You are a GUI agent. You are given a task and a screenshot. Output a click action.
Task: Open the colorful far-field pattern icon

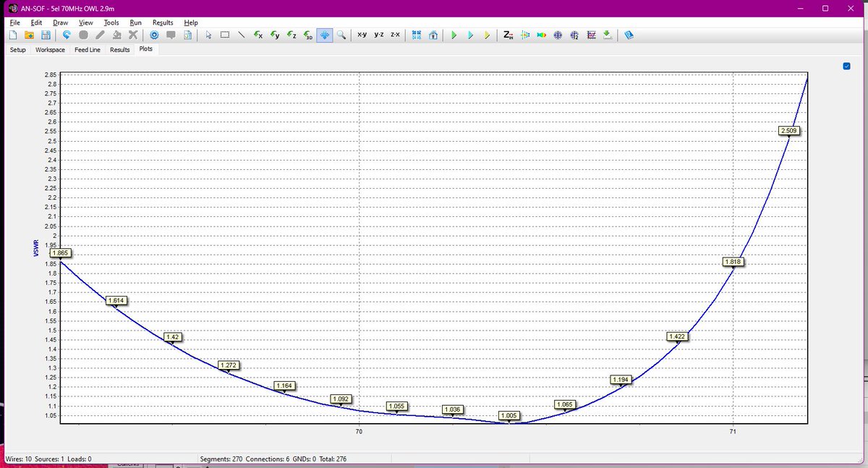542,34
